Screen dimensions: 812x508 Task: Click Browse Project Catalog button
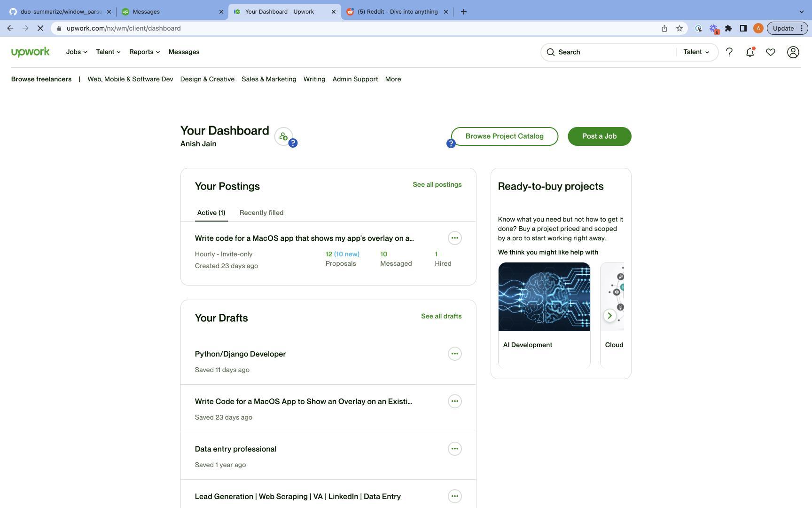[x=505, y=136]
